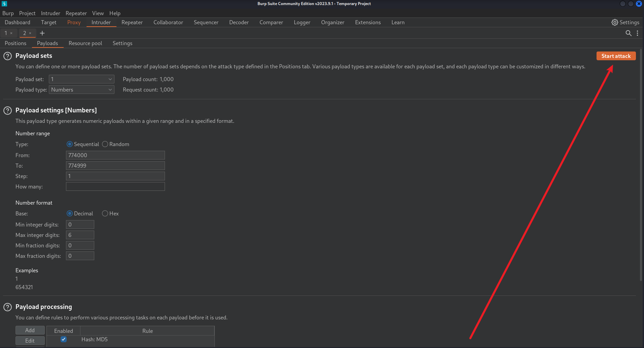Switch to the Resource pool sub-tab

point(85,43)
